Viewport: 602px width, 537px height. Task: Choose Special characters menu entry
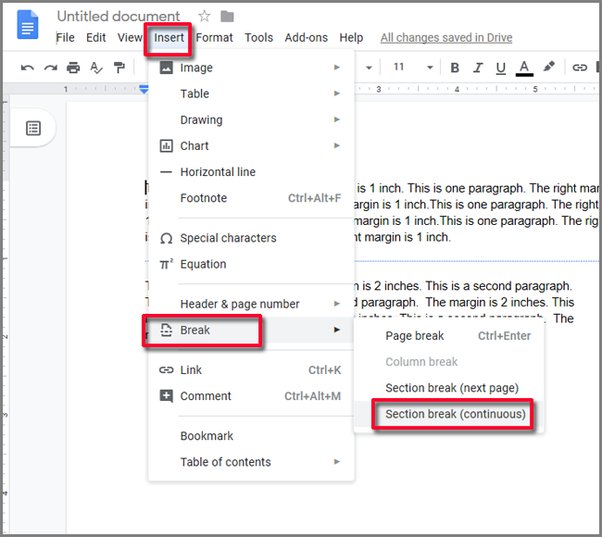251,238
